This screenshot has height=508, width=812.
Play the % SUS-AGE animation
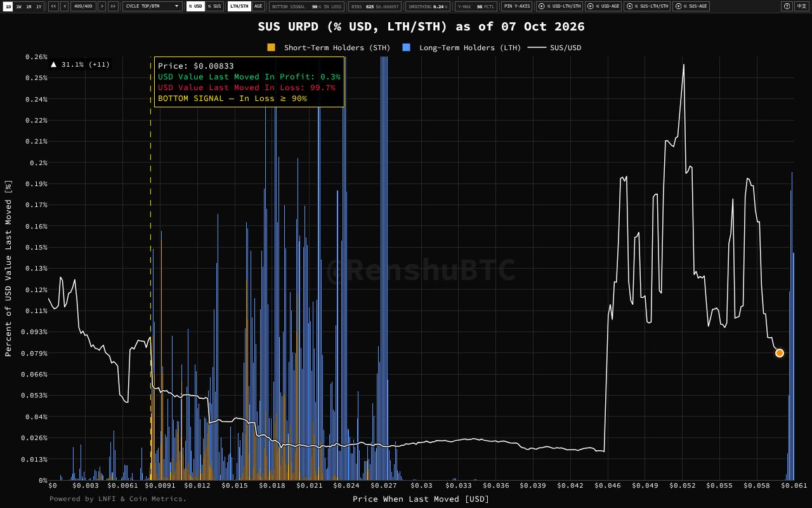point(691,6)
